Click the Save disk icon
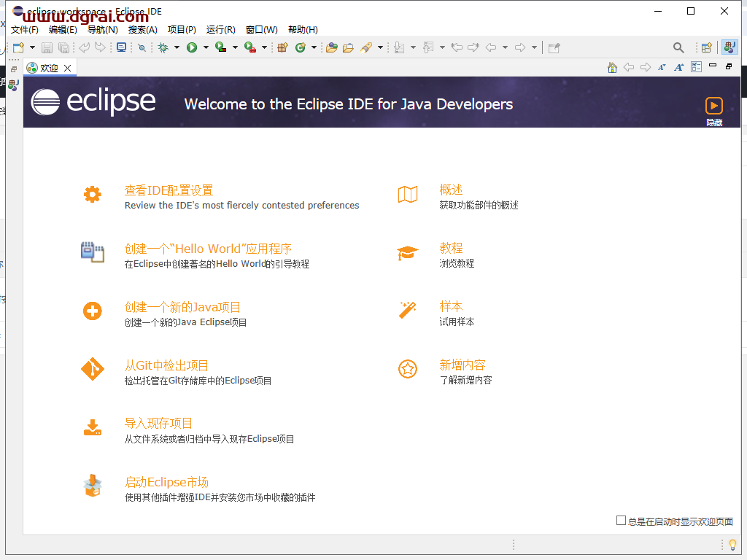 point(47,47)
